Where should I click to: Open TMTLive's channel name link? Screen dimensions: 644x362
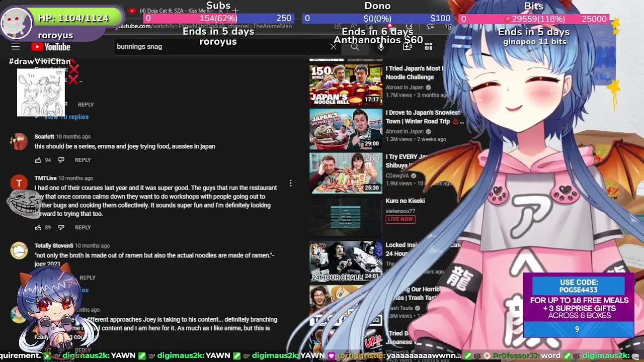pos(45,178)
